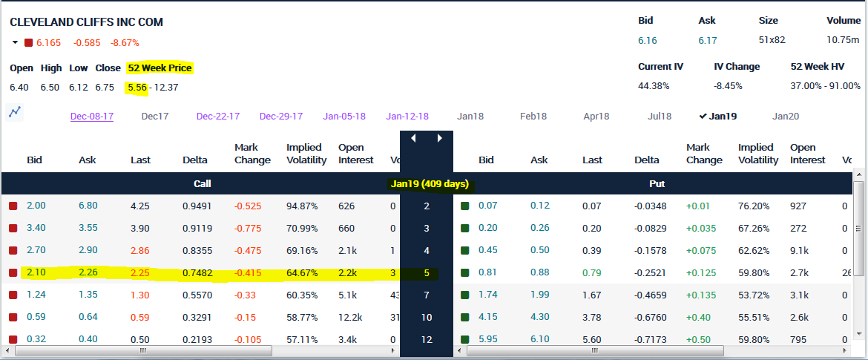Select strike price 7
This screenshot has width=868, height=360.
click(427, 295)
